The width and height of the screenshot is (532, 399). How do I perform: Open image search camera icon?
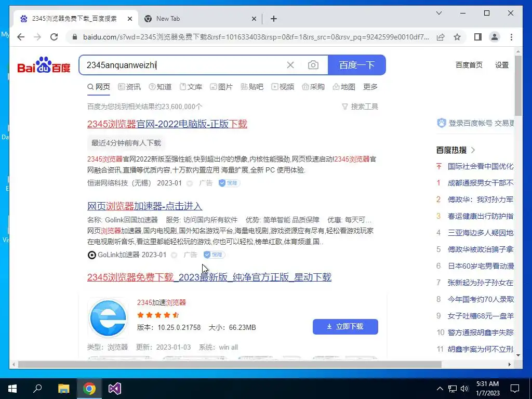[313, 65]
